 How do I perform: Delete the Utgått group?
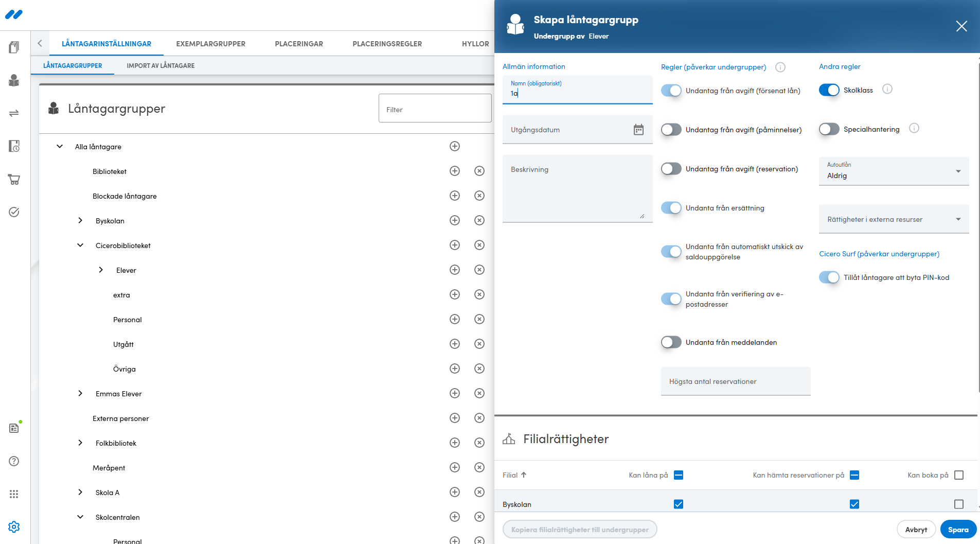pyautogui.click(x=479, y=344)
